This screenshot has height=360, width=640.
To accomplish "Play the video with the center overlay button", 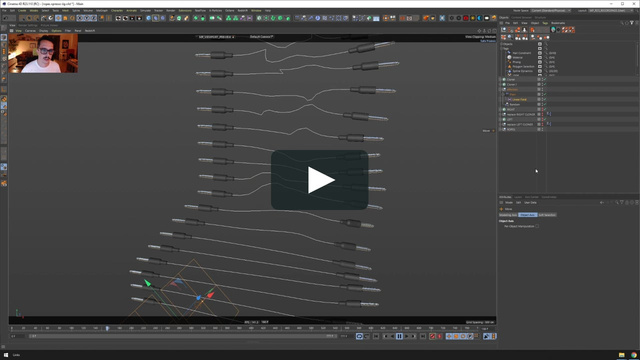I will (320, 180).
